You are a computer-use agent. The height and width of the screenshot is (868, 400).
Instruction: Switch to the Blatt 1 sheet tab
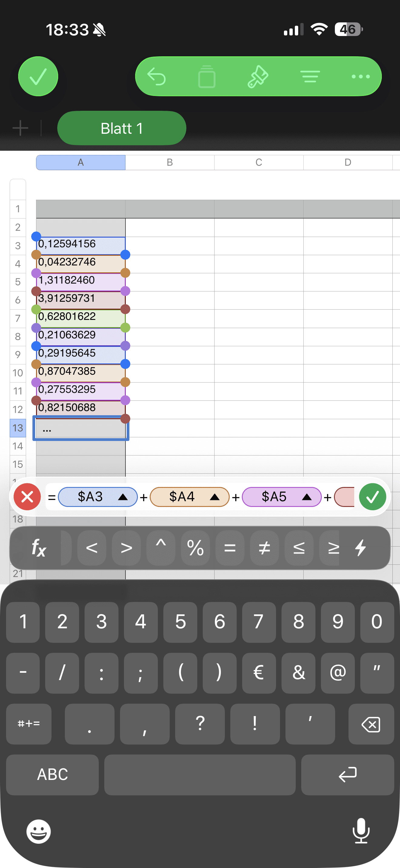122,128
